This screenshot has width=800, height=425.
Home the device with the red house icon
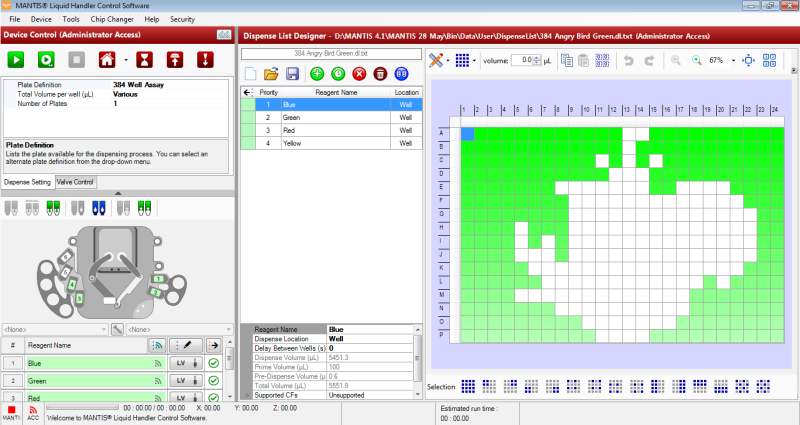coord(107,60)
